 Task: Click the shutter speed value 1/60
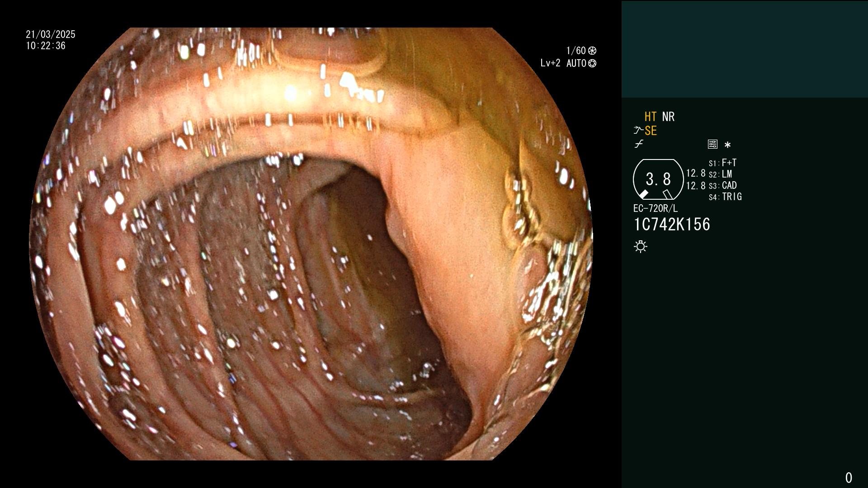[576, 51]
